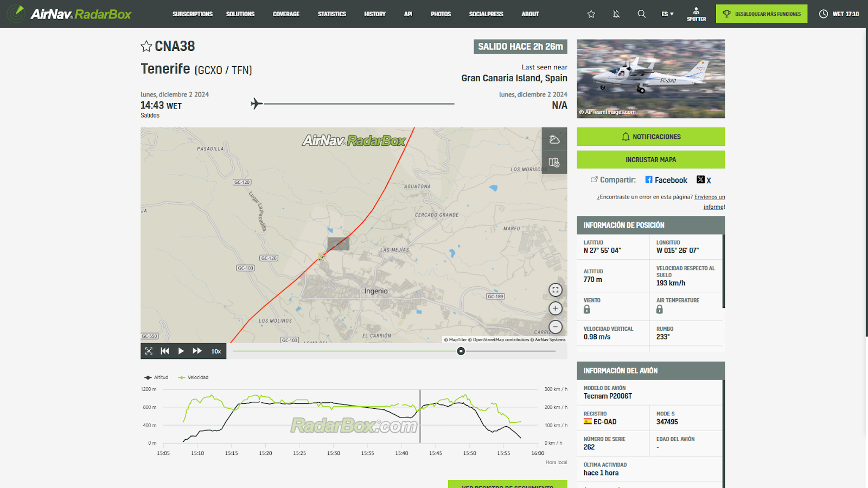The width and height of the screenshot is (868, 488).
Task: Click the locked Air Temperature padlock
Action: point(660,310)
